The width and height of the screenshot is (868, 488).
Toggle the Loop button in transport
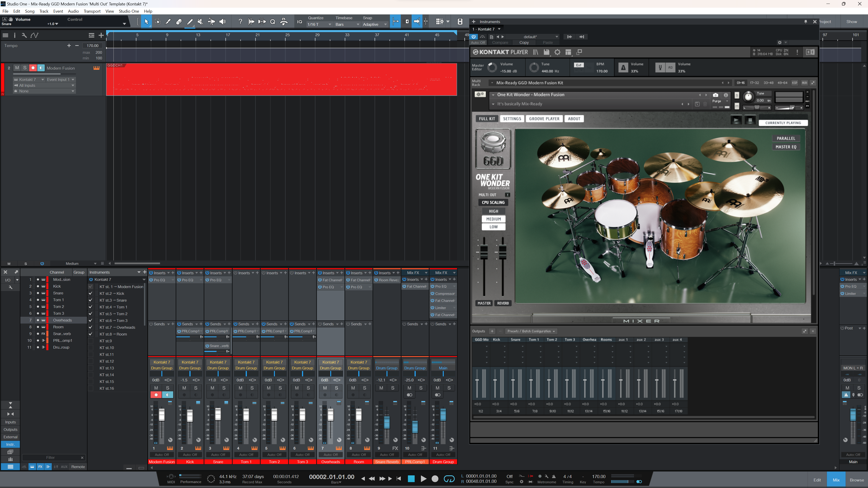tap(449, 479)
